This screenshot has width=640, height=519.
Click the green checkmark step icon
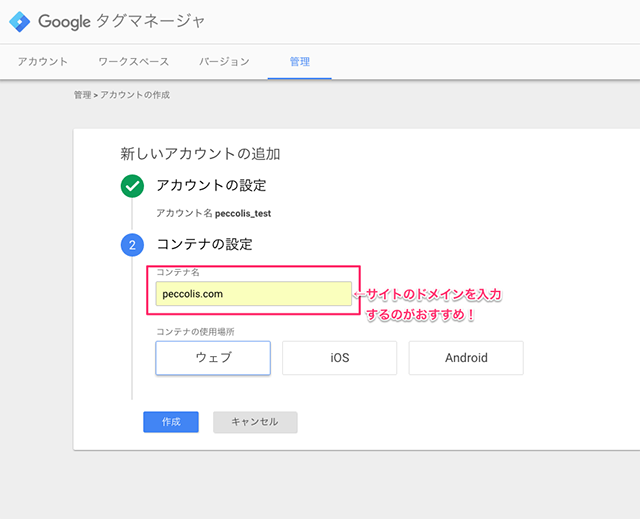pyautogui.click(x=132, y=186)
